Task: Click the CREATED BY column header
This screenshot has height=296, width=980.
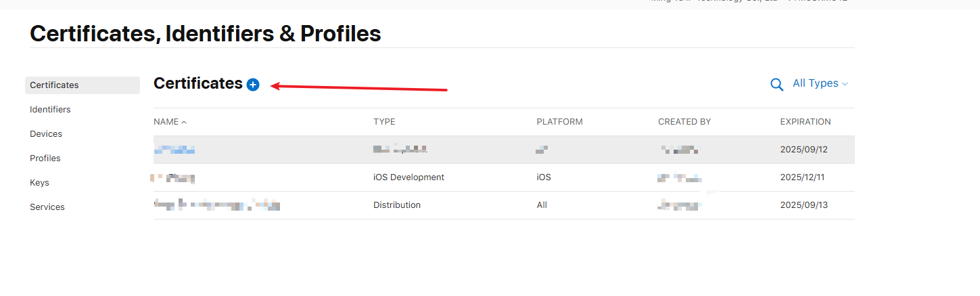Action: [684, 122]
